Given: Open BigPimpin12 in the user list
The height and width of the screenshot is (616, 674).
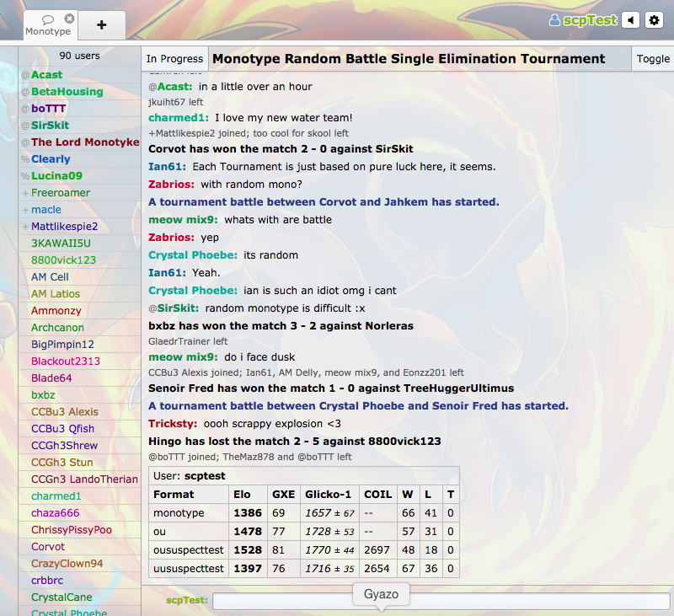Looking at the screenshot, I should (x=80, y=345).
